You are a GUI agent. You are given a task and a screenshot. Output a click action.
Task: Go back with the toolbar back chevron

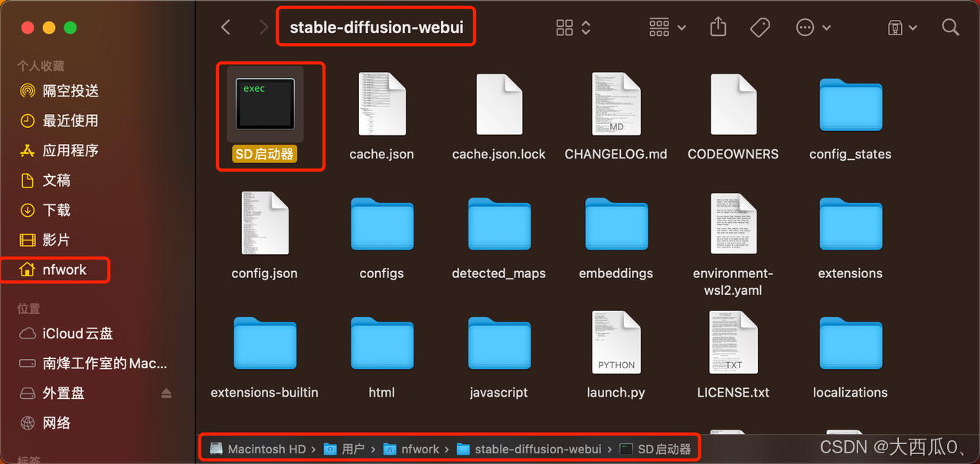[225, 28]
